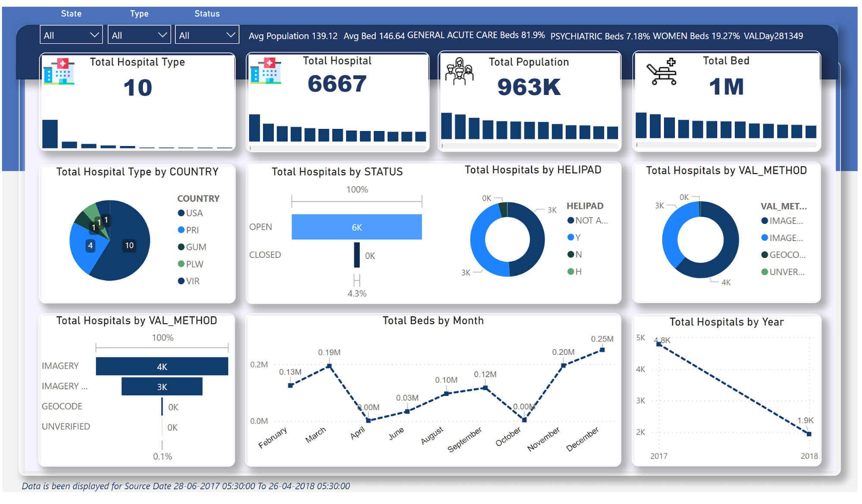Select H in the HELIPAD legend
The image size is (862, 504).
575,272
